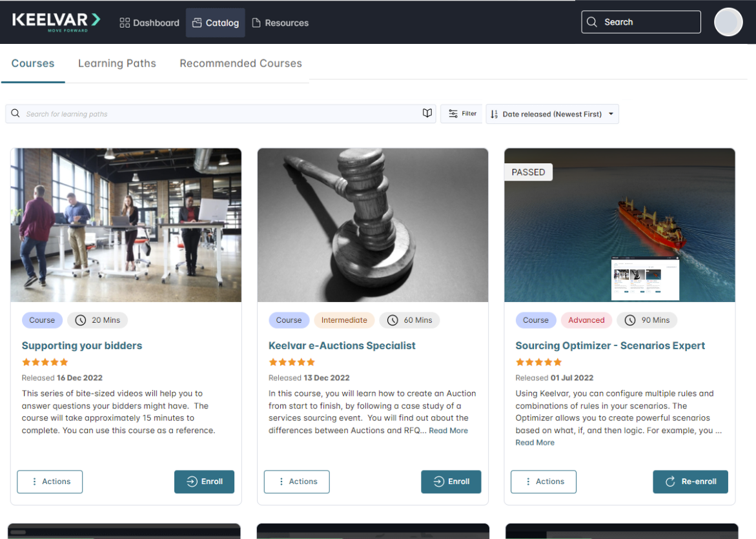756x539 pixels.
Task: Switch to the Learning Paths tab
Action: pos(117,64)
